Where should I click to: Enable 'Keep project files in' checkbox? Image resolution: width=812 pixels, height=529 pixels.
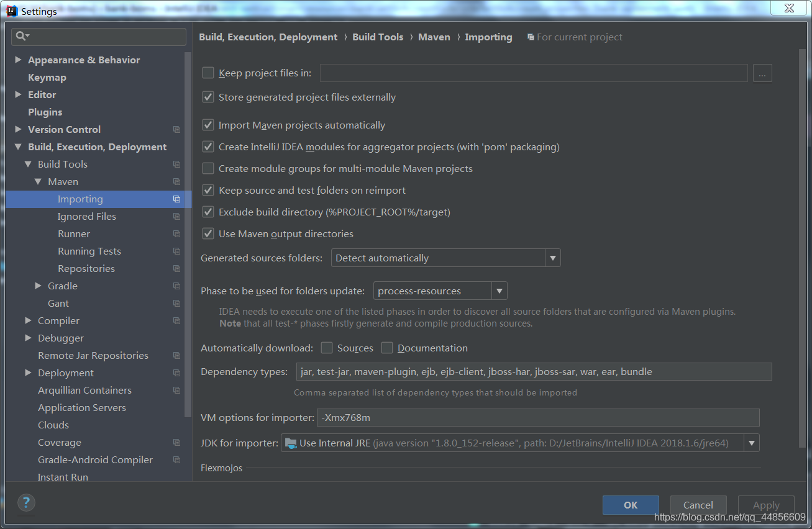point(208,73)
